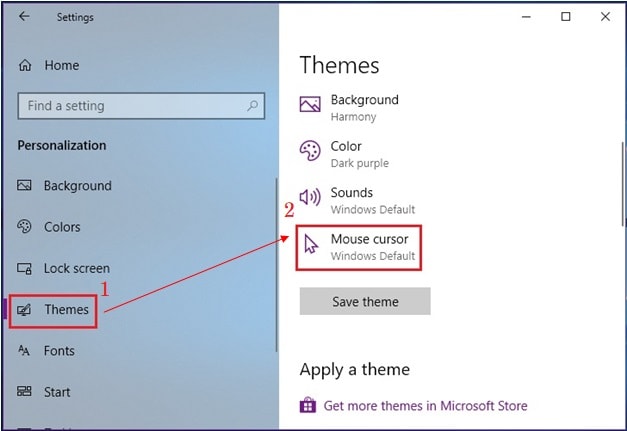Open Get more themes in Microsoft Store
Viewport: 627px width, 431px height.
pyautogui.click(x=425, y=406)
